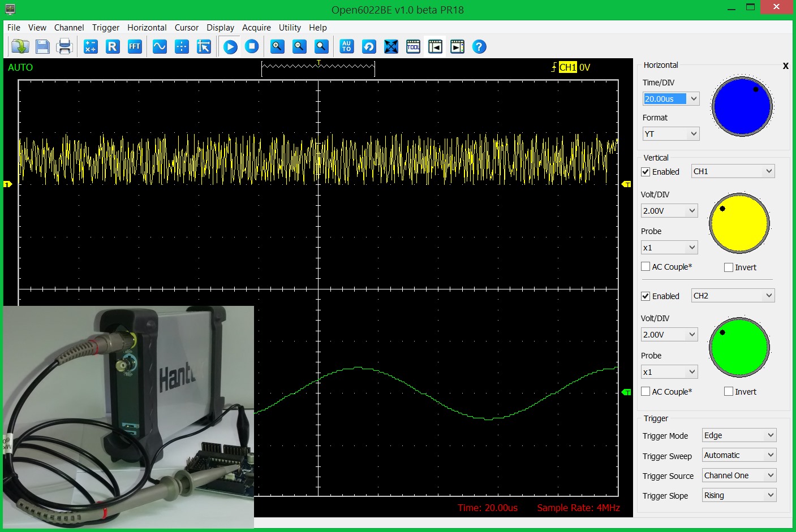
Task: Open the Channel menu
Action: pos(69,27)
